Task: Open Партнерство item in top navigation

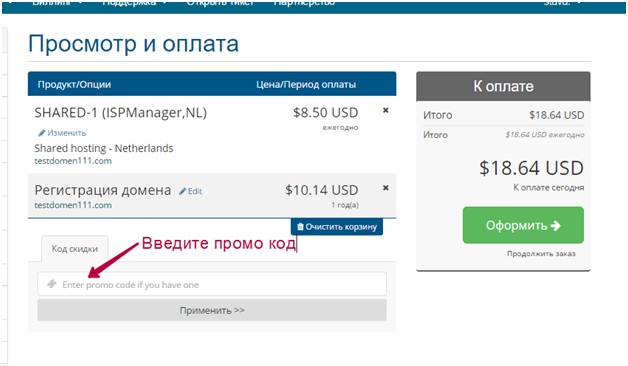Action: [x=304, y=3]
